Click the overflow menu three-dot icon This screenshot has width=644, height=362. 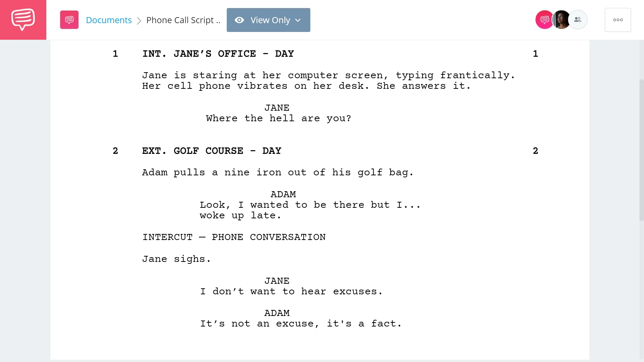pos(618,20)
